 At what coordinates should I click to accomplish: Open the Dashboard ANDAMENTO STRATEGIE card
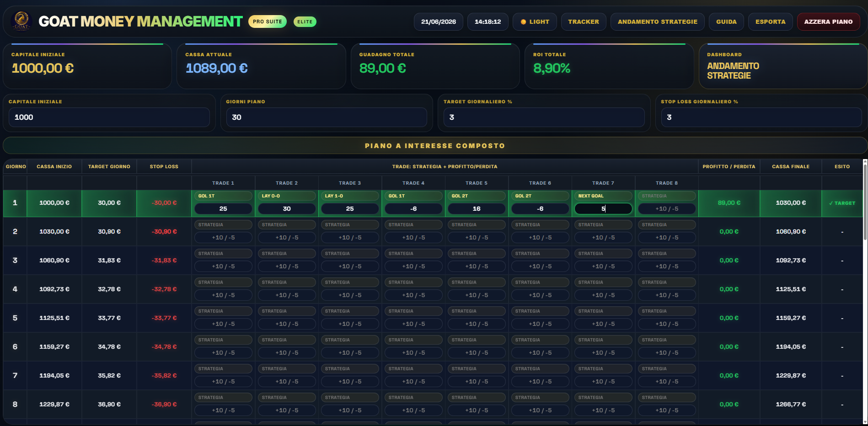(783, 66)
